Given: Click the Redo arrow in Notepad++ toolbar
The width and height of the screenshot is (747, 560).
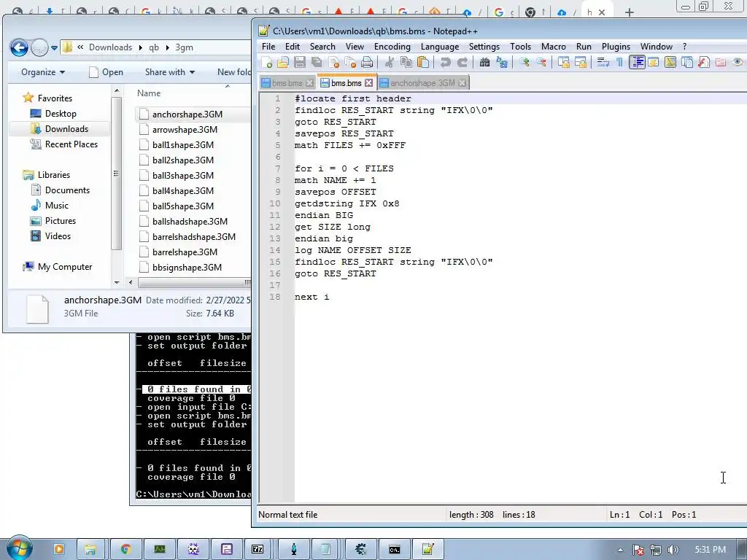Looking at the screenshot, I should pyautogui.click(x=462, y=63).
